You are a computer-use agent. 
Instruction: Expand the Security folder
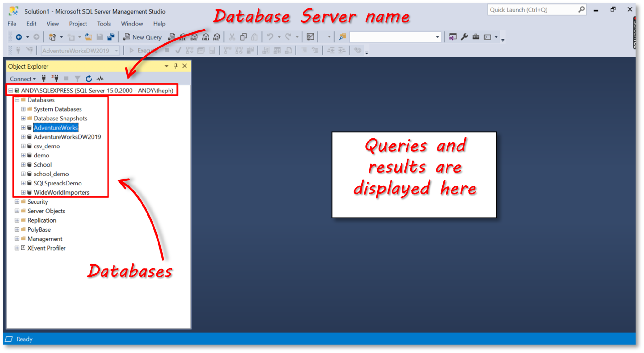(17, 201)
